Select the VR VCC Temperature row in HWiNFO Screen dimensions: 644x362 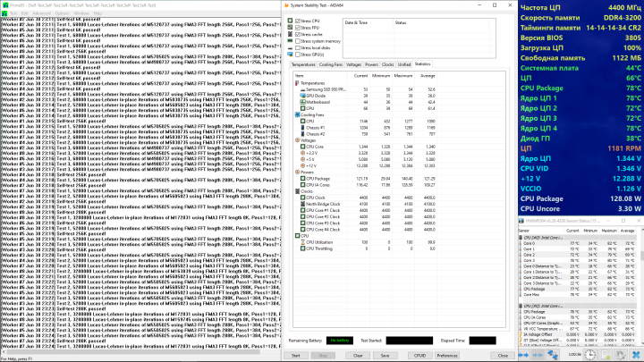[579, 329]
